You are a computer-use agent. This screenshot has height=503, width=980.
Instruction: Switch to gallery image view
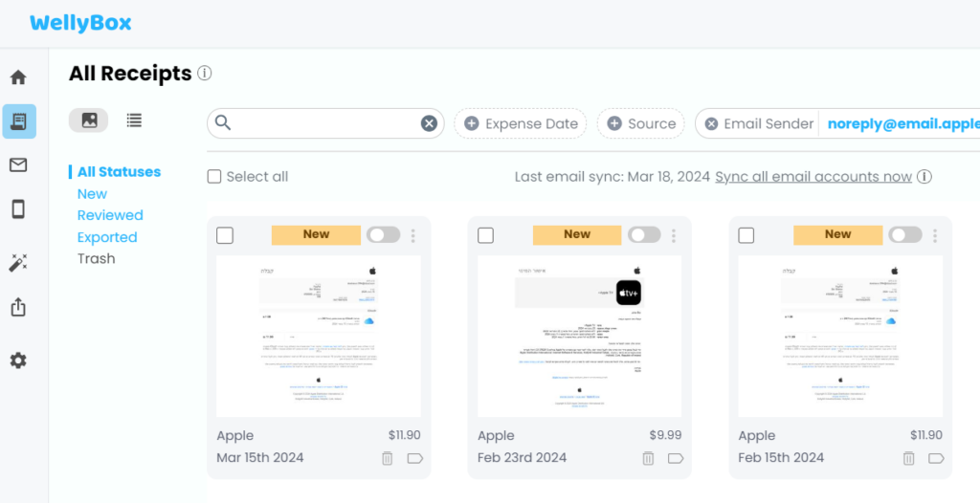(x=89, y=120)
